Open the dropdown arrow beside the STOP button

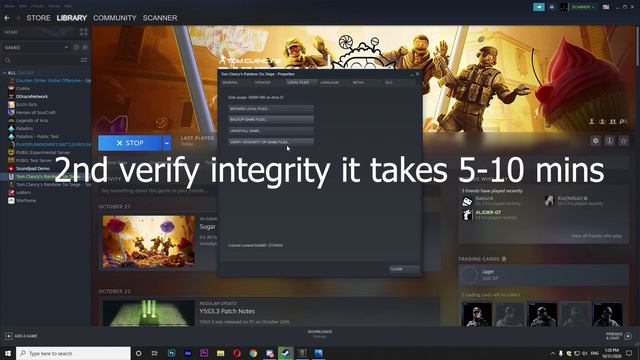167,143
